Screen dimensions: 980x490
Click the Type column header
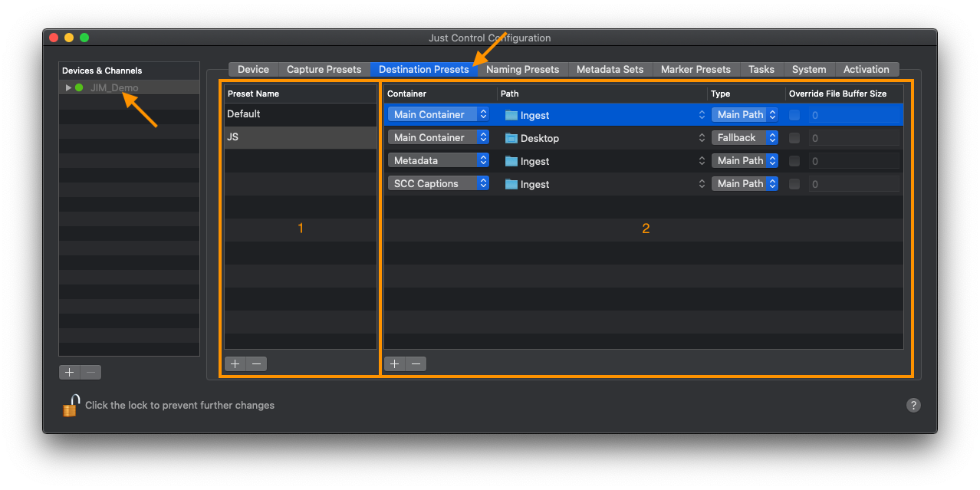point(747,94)
